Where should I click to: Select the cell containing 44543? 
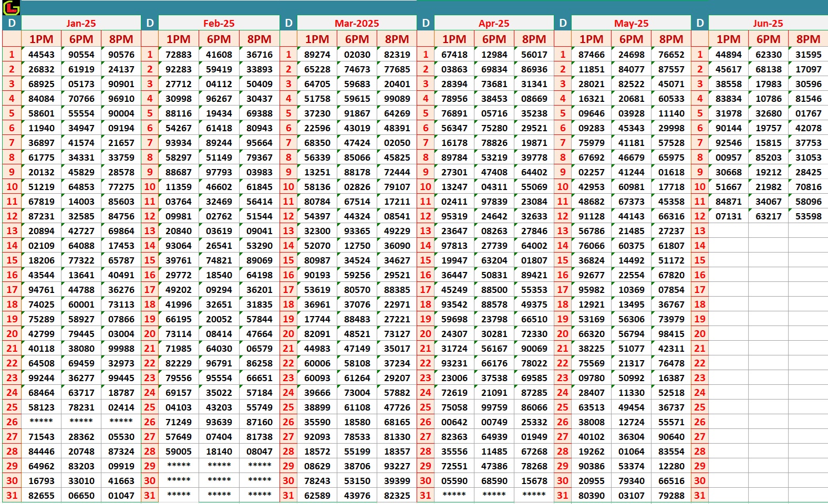[42, 55]
